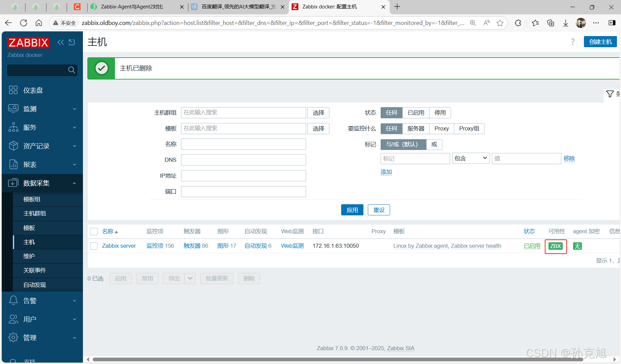Screen dimensions: 621x364
Task: Open the favorites list icon
Action: (x=535, y=23)
